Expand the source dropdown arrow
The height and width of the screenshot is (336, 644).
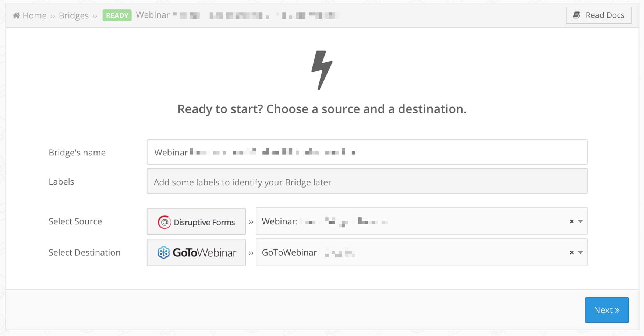click(x=580, y=221)
